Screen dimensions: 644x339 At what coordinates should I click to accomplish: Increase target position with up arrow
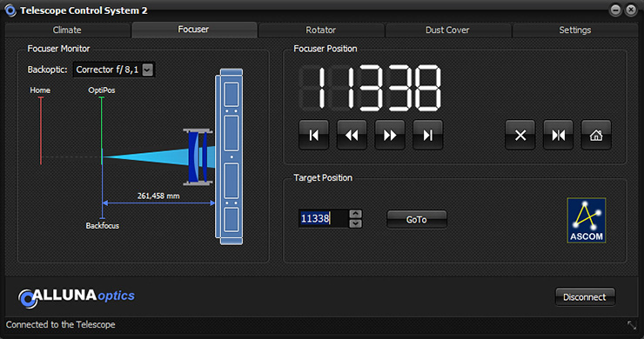point(356,214)
